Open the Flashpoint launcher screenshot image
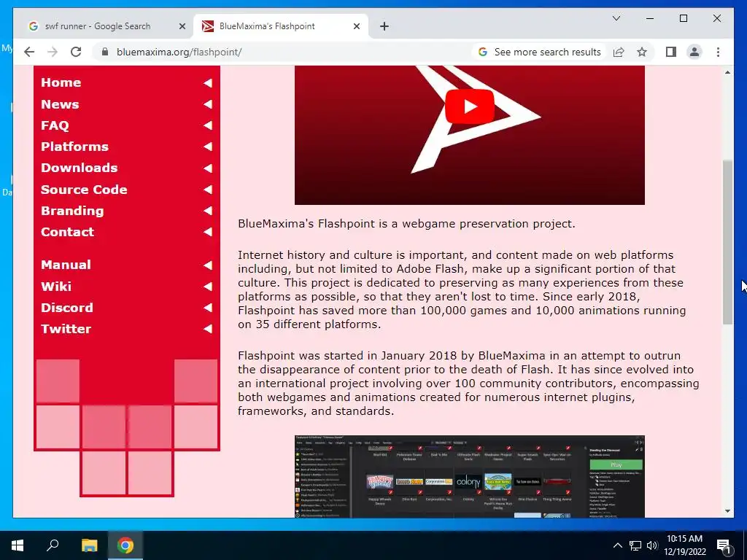 pyautogui.click(x=469, y=476)
